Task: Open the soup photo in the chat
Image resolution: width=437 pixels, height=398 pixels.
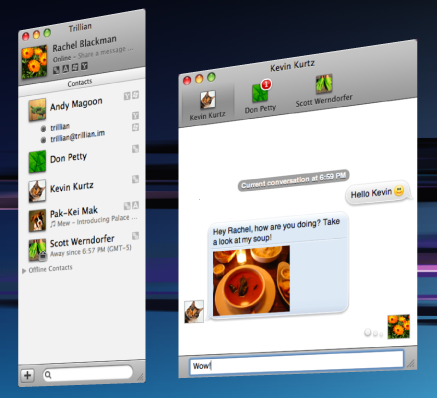Action: click(x=251, y=280)
